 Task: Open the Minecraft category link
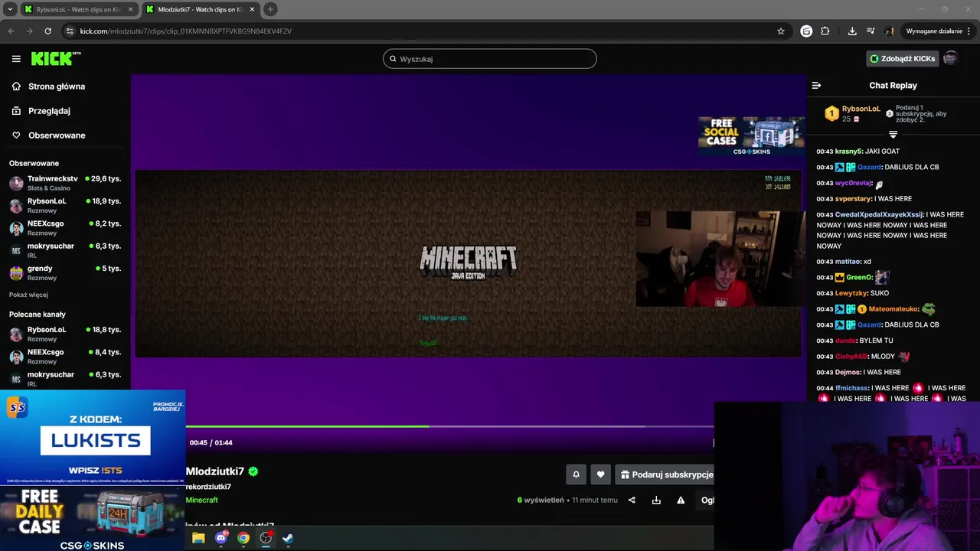coord(202,500)
